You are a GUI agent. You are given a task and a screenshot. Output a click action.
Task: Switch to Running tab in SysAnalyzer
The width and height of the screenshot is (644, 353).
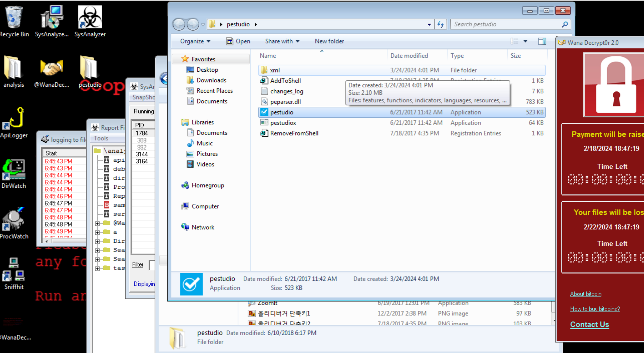pos(144,111)
